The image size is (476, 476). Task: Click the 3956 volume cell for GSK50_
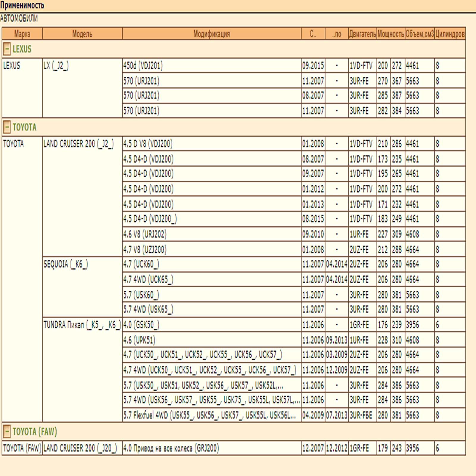pyautogui.click(x=420, y=325)
